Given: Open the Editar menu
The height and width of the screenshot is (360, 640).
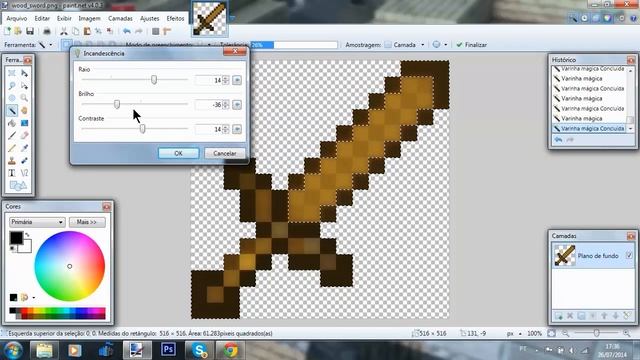Looking at the screenshot, I should [42, 18].
